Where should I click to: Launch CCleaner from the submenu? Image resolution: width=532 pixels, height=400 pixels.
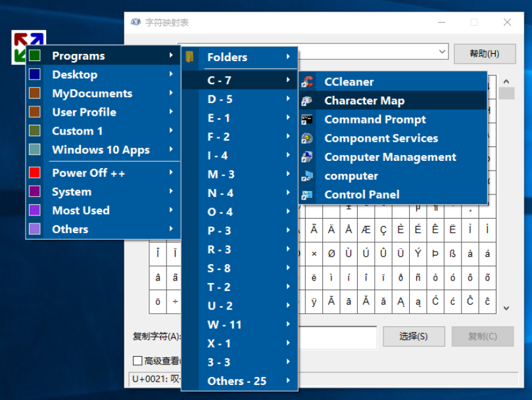393,81
